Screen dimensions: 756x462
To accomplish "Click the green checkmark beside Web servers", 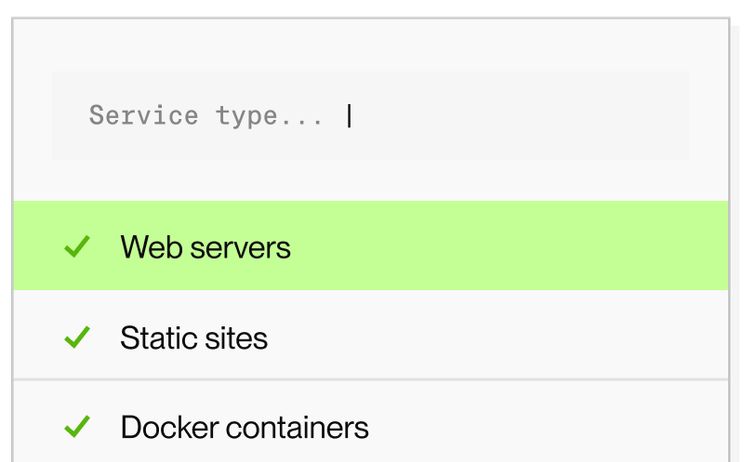I will [77, 247].
